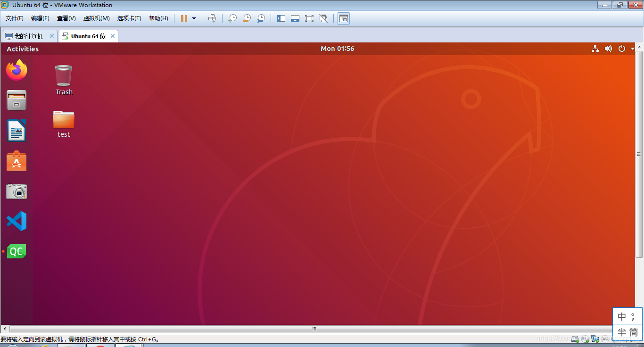Screen dimensions: 644x347
Task: Toggle Chinese/English input mode 中
Action: click(622, 316)
